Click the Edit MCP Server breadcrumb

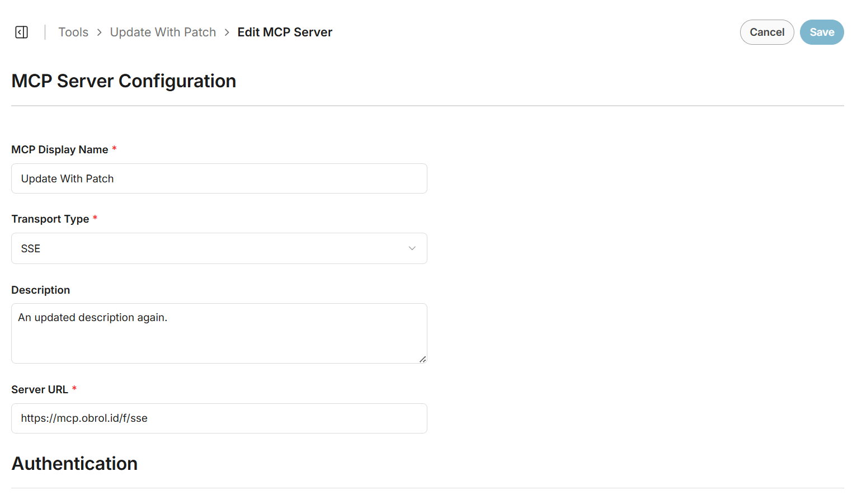[285, 32]
